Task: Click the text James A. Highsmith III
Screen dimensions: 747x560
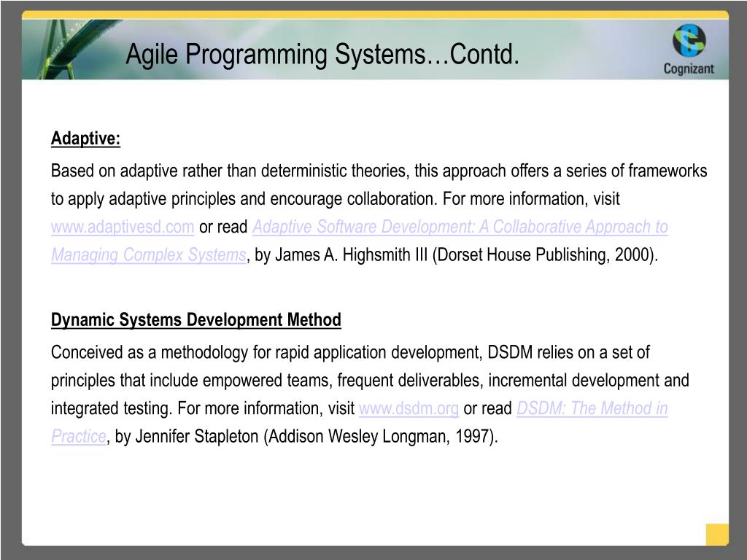Action: [352, 254]
